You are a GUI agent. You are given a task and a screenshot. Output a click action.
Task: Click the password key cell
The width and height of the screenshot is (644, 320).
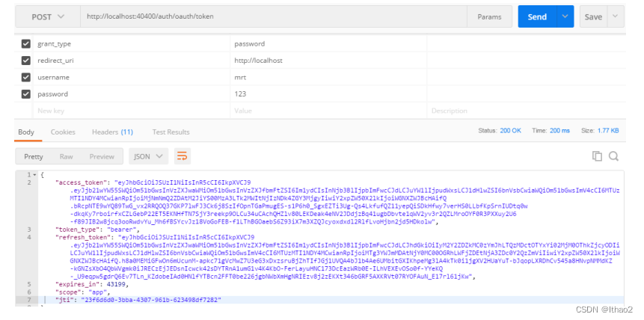pos(132,94)
